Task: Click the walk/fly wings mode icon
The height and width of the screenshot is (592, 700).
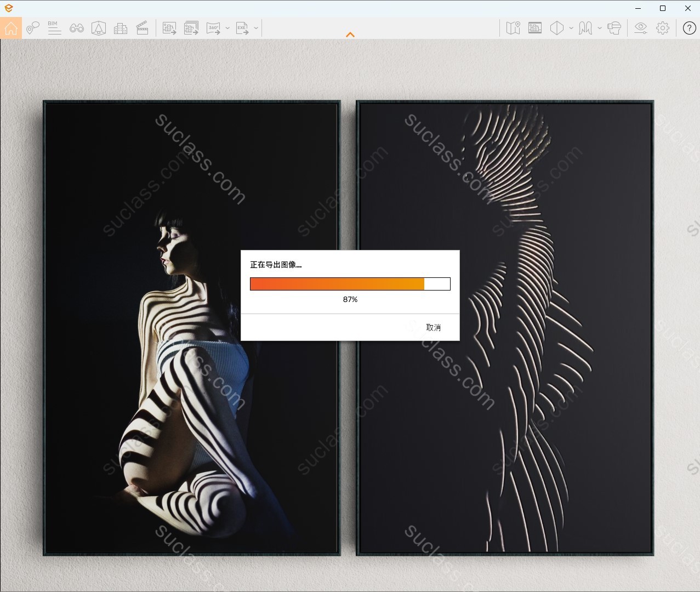Action: tap(585, 28)
